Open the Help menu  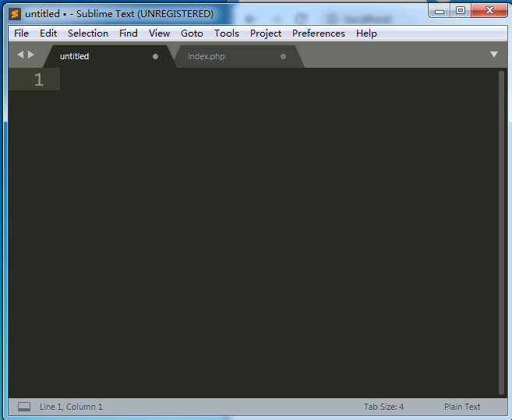click(366, 34)
